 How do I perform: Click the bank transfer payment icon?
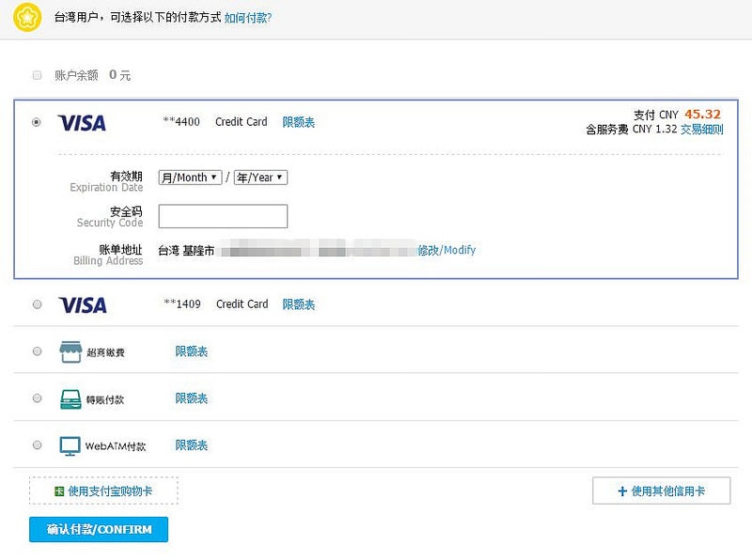pyautogui.click(x=70, y=398)
